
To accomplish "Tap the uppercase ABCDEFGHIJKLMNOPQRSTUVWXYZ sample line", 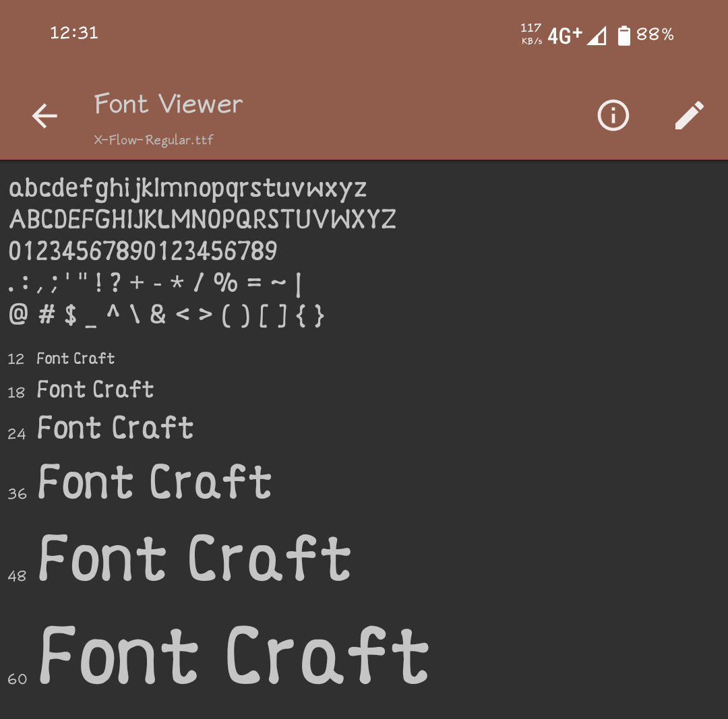I will (x=202, y=219).
